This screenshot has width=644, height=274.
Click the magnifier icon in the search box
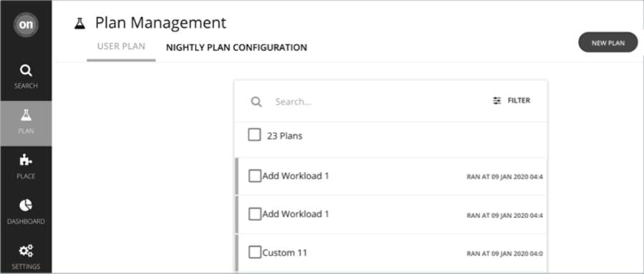[x=256, y=102]
